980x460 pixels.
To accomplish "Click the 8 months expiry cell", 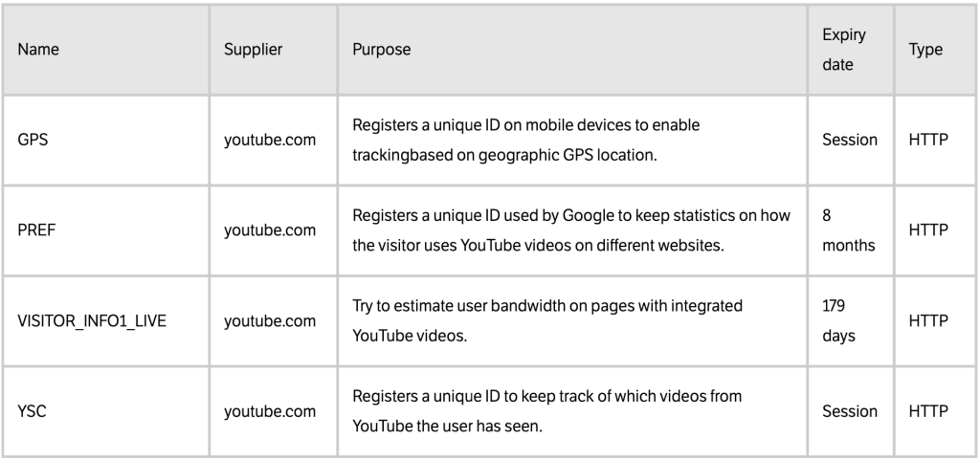I will 848,230.
